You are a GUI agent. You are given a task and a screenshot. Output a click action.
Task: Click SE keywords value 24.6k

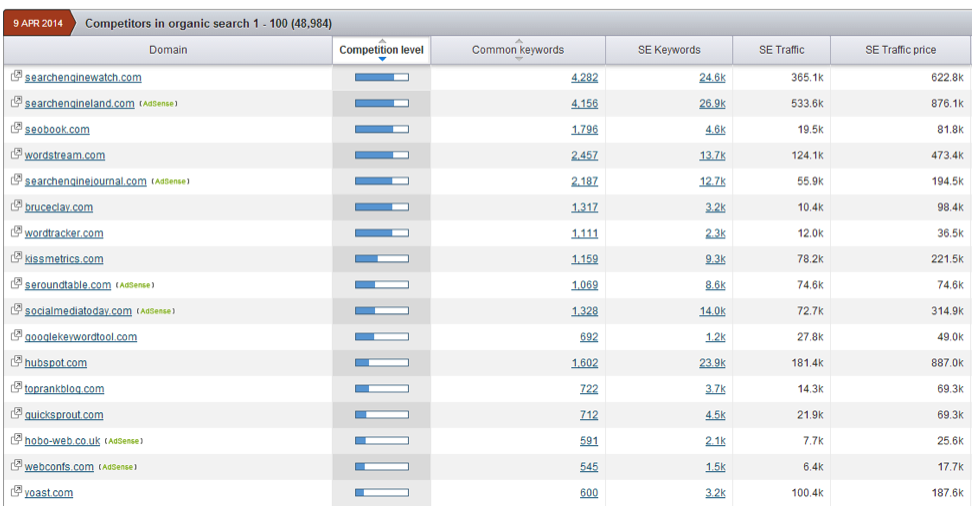pos(712,77)
